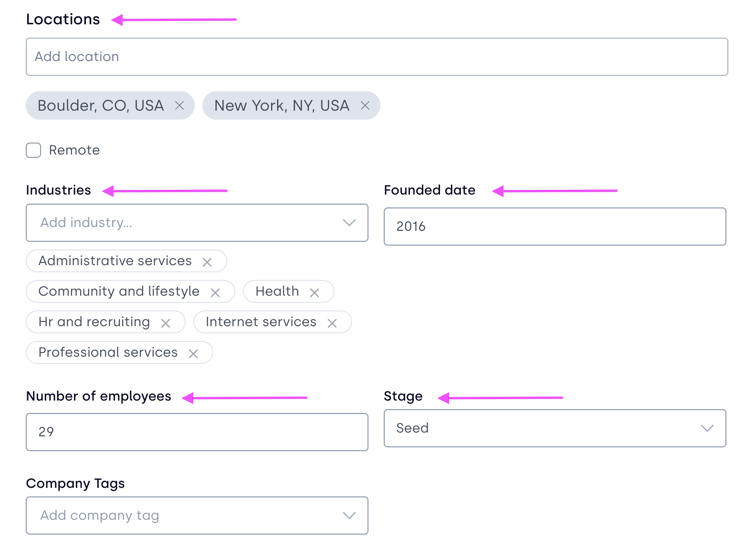This screenshot has width=756, height=557.
Task: Click the Boulder, CO, USA chip label
Action: pyautogui.click(x=101, y=105)
